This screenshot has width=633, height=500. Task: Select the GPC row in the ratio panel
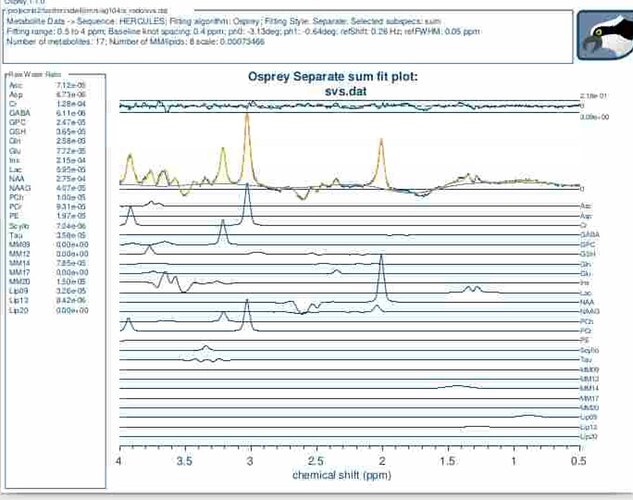pos(48,122)
